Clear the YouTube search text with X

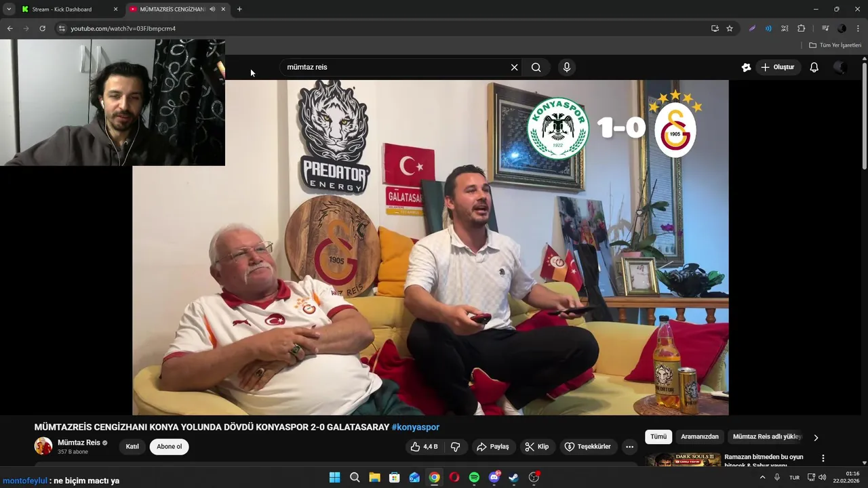click(514, 67)
